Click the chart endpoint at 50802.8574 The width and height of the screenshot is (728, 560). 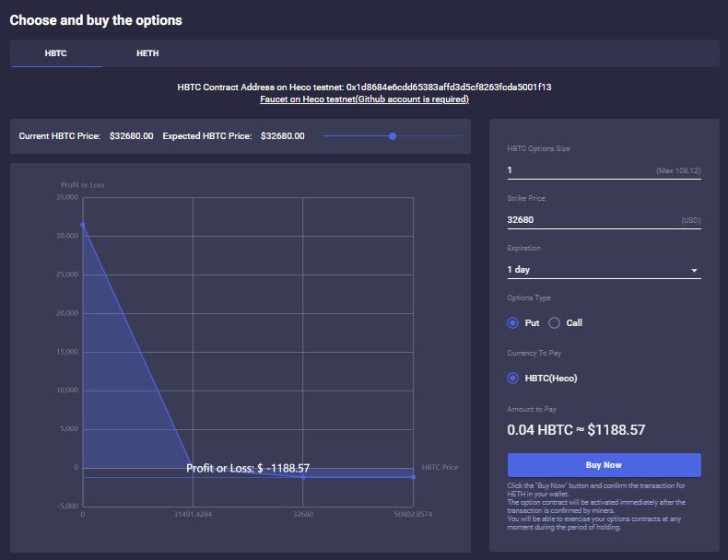[413, 477]
